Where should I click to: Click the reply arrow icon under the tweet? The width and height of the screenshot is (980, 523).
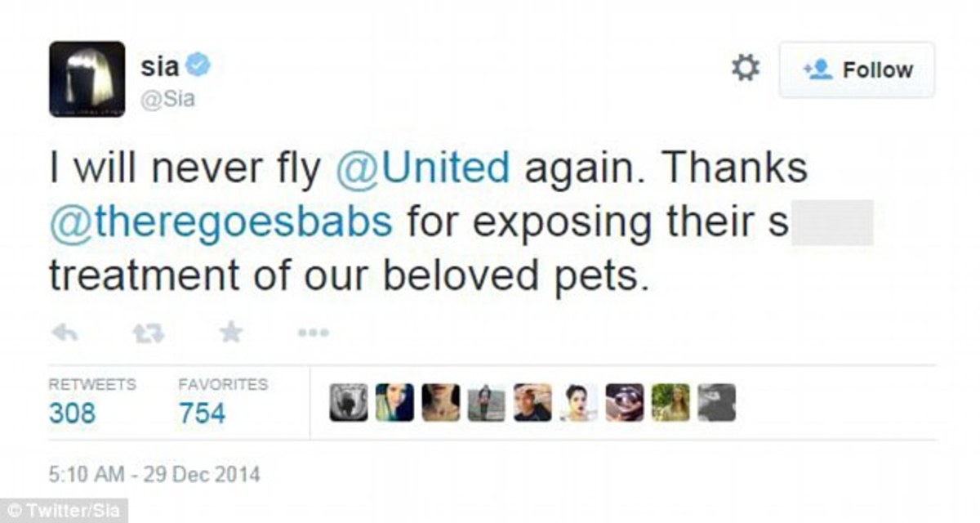click(65, 333)
